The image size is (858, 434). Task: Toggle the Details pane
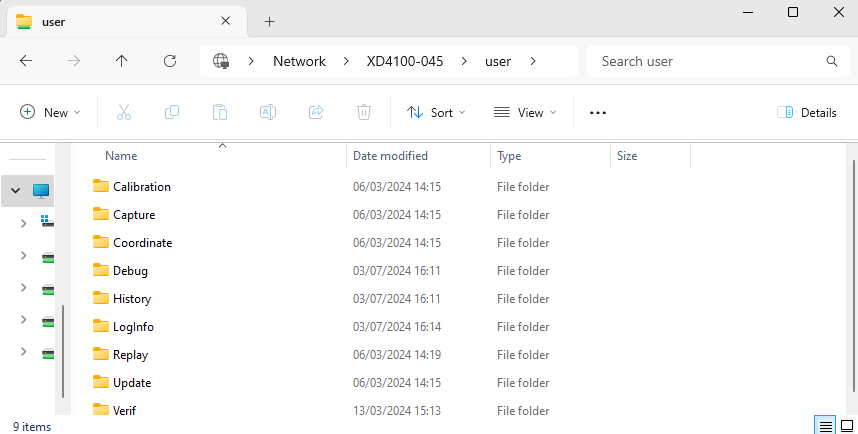pos(807,113)
